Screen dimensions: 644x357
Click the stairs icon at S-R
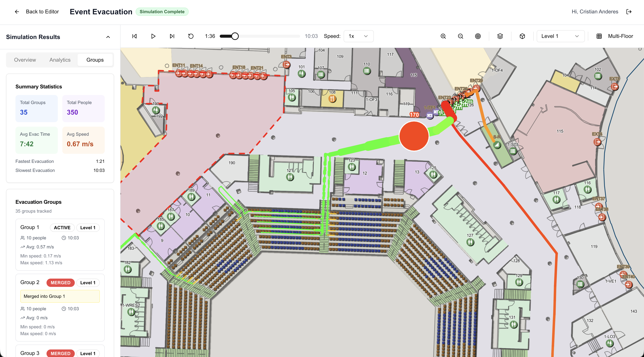pyautogui.click(x=497, y=145)
